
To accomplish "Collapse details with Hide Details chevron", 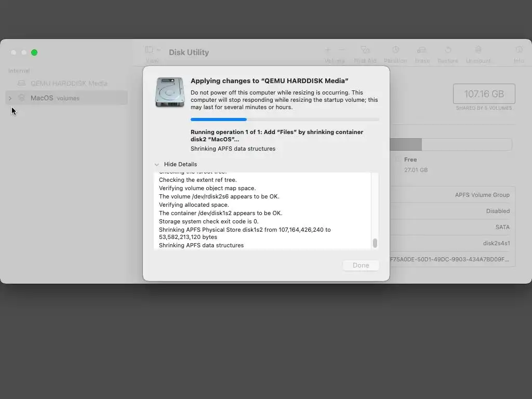I will click(x=156, y=165).
